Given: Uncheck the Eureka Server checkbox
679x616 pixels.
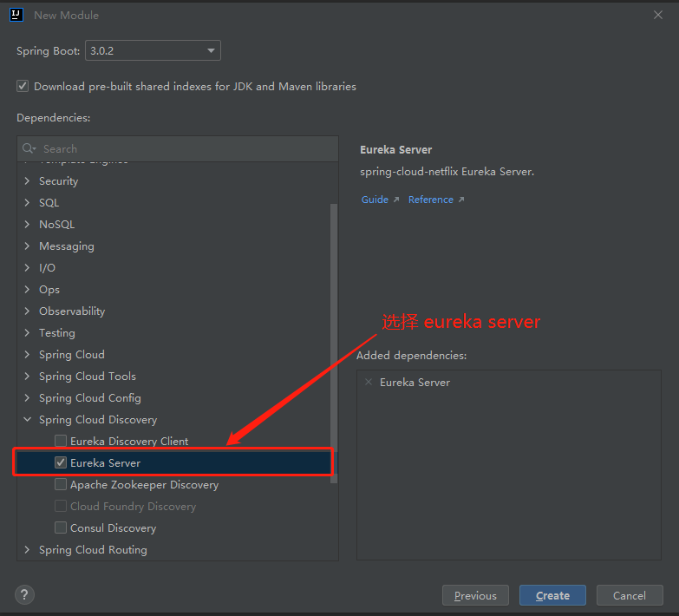Looking at the screenshot, I should pyautogui.click(x=61, y=462).
